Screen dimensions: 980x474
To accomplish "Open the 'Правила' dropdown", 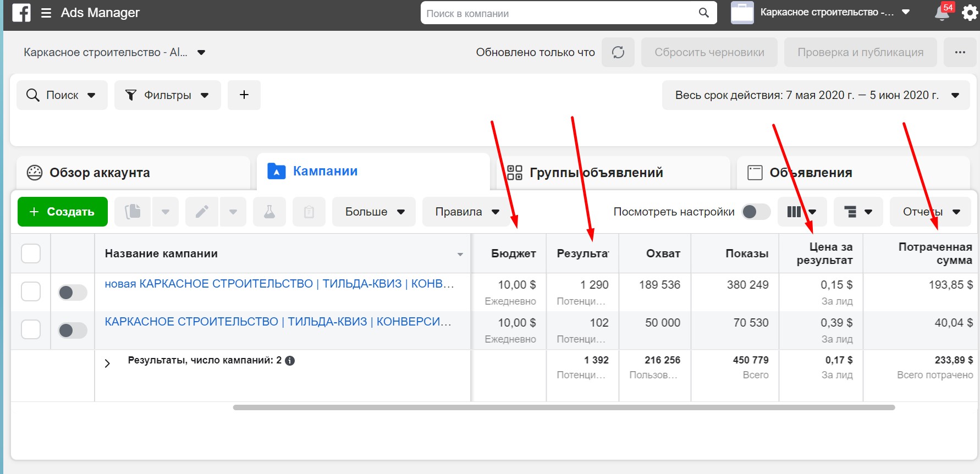I will pyautogui.click(x=467, y=212).
